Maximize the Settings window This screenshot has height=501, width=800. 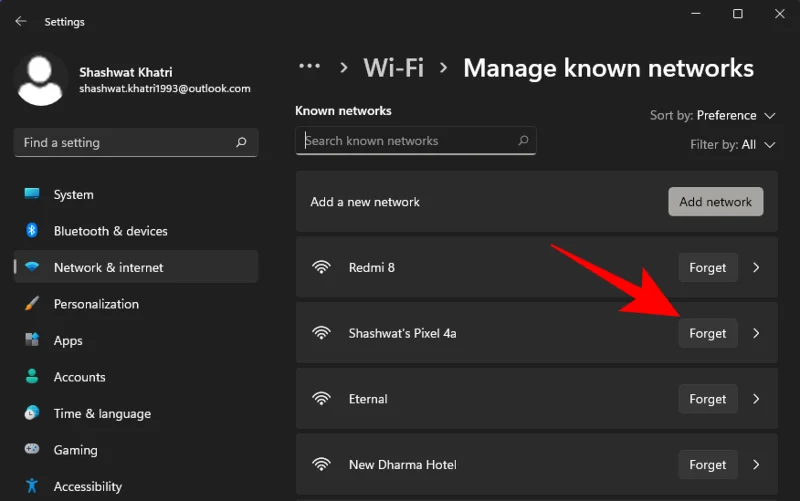[x=738, y=14]
